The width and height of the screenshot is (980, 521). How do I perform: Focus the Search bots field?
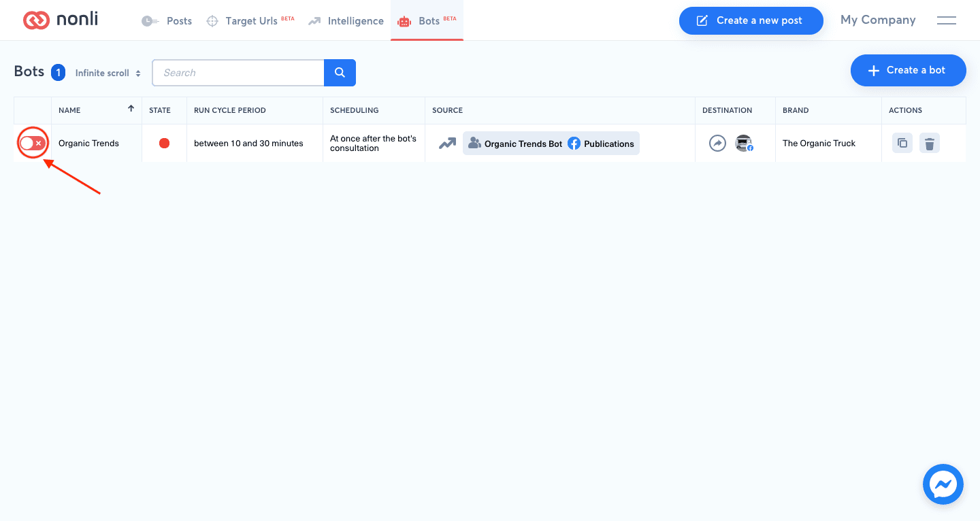[x=238, y=73]
